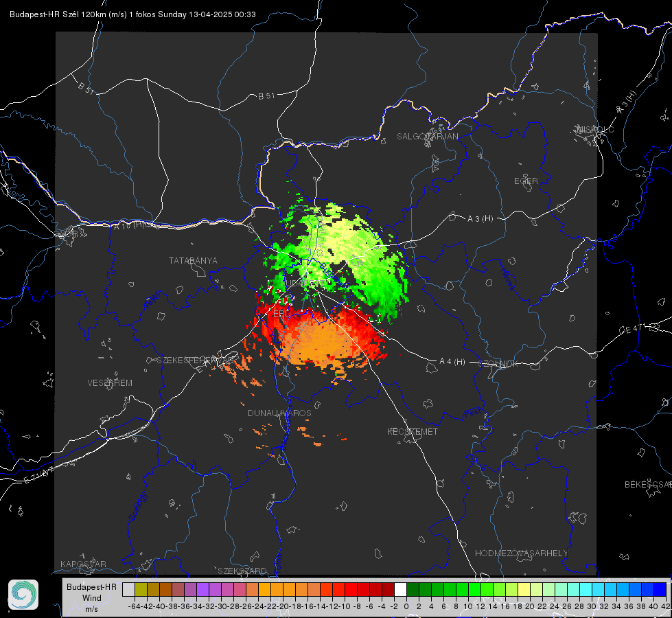Click the legend label Budapest-HR Wind m/s

tap(92, 597)
